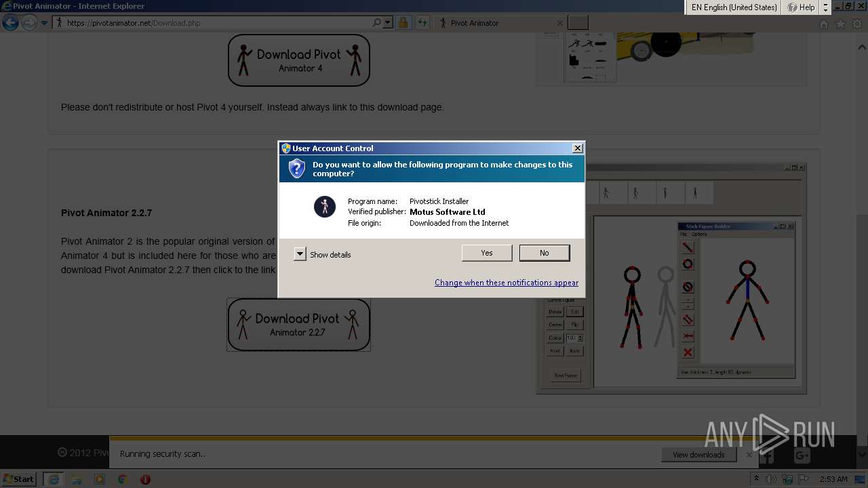Screen dimensions: 868x488
Task: Click the Action Center flag icon
Action: [x=804, y=479]
